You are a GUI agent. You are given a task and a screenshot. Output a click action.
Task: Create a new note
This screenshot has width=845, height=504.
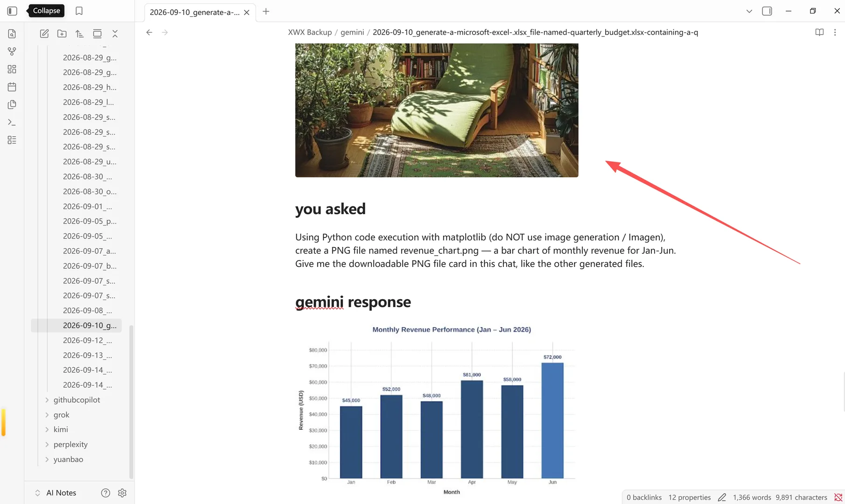[x=44, y=34]
